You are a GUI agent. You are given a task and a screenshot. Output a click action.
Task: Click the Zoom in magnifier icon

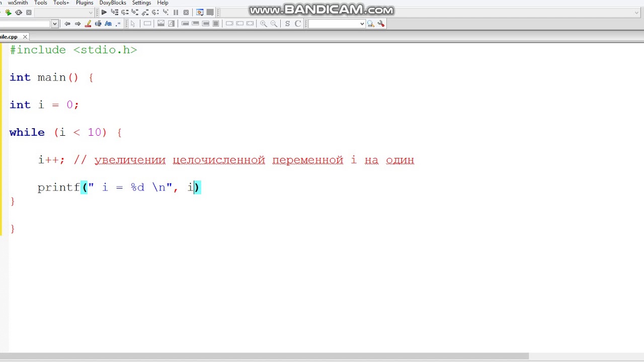point(264,24)
